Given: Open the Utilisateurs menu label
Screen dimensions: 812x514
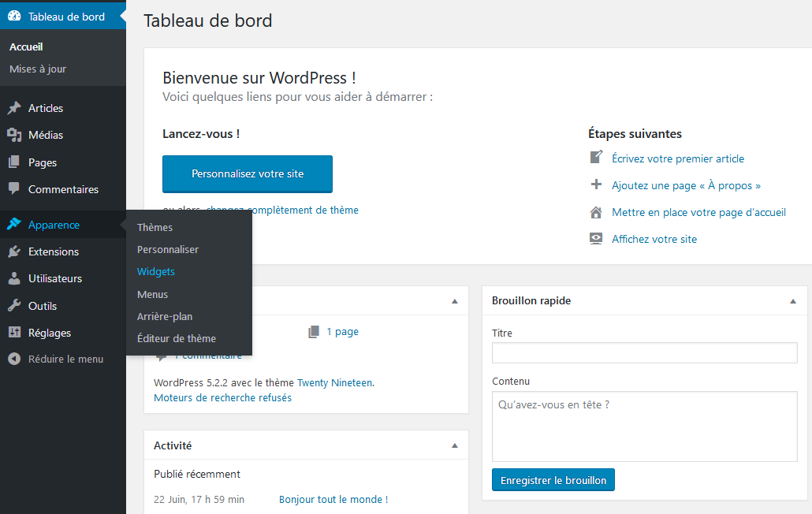Looking at the screenshot, I should click(55, 278).
